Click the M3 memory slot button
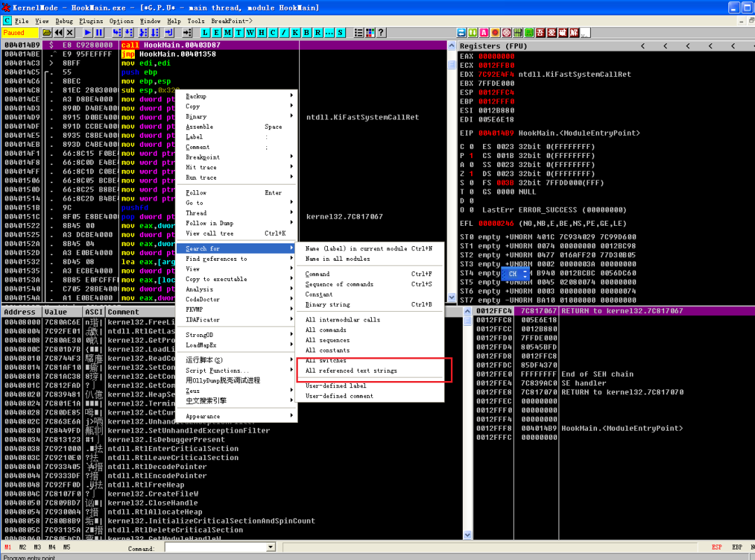 tap(38, 547)
